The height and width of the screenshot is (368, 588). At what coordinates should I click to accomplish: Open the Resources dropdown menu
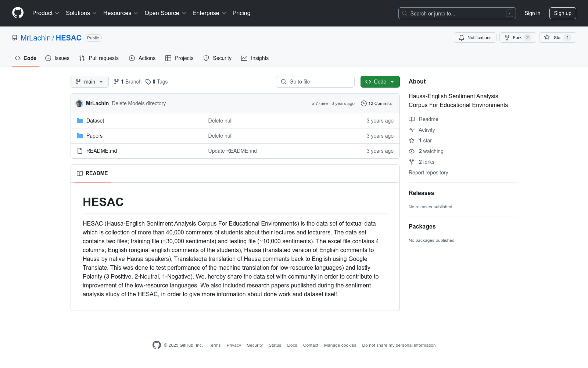tap(121, 13)
